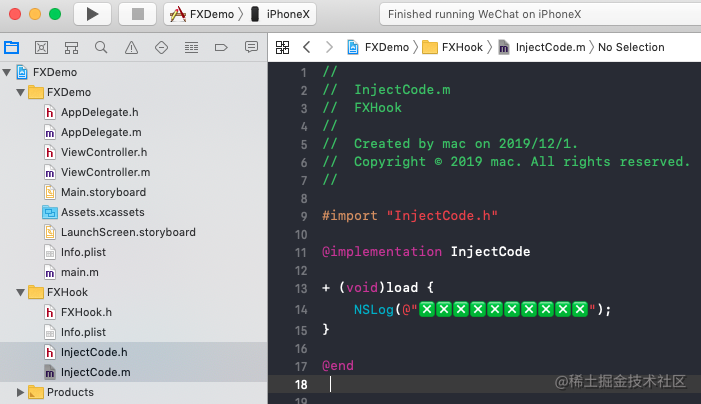Screen dimensions: 701x404
Task: Go back with the left chevron
Action: tap(307, 47)
